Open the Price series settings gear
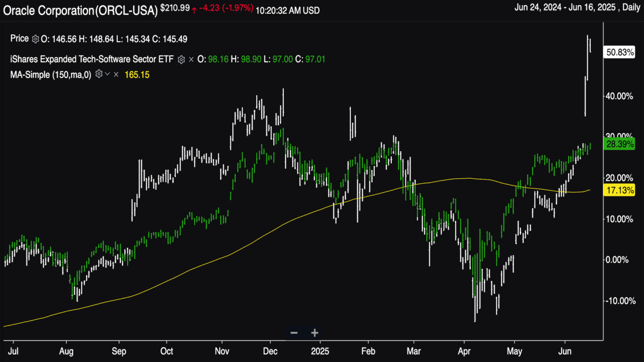 pyautogui.click(x=35, y=39)
